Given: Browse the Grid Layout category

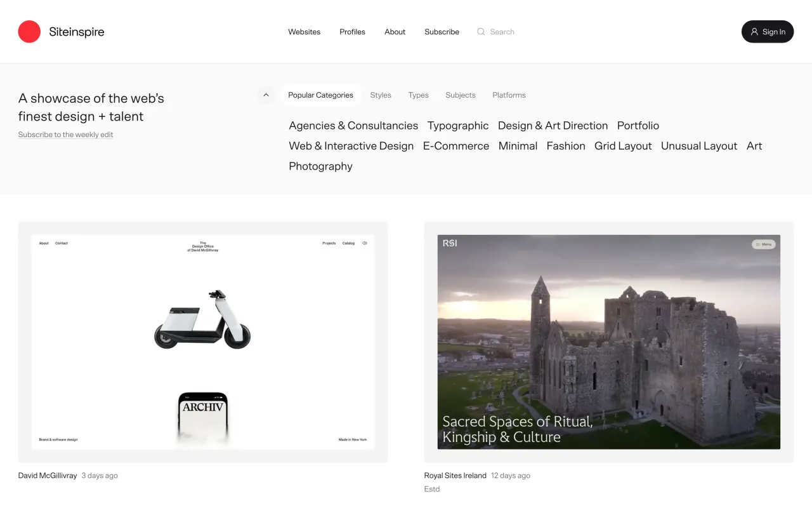Looking at the screenshot, I should (623, 146).
